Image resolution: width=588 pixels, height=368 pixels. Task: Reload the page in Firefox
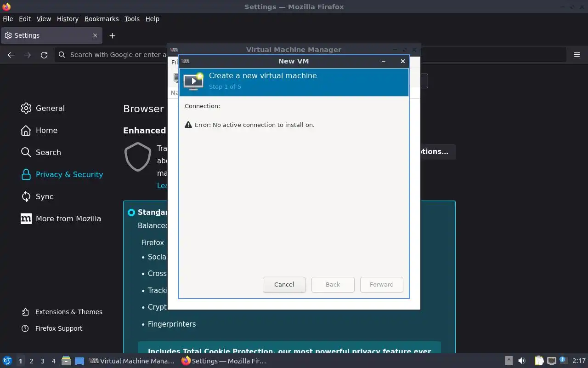44,55
